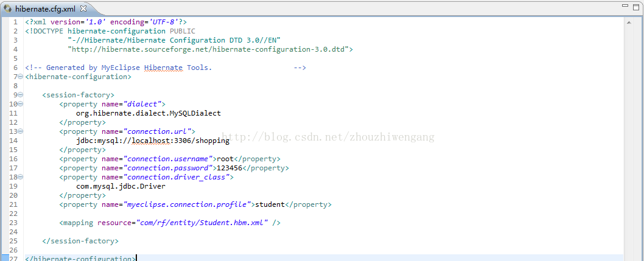Select the hibernate.cfg.xml editor tab
This screenshot has height=261, width=644.
pyautogui.click(x=45, y=8)
